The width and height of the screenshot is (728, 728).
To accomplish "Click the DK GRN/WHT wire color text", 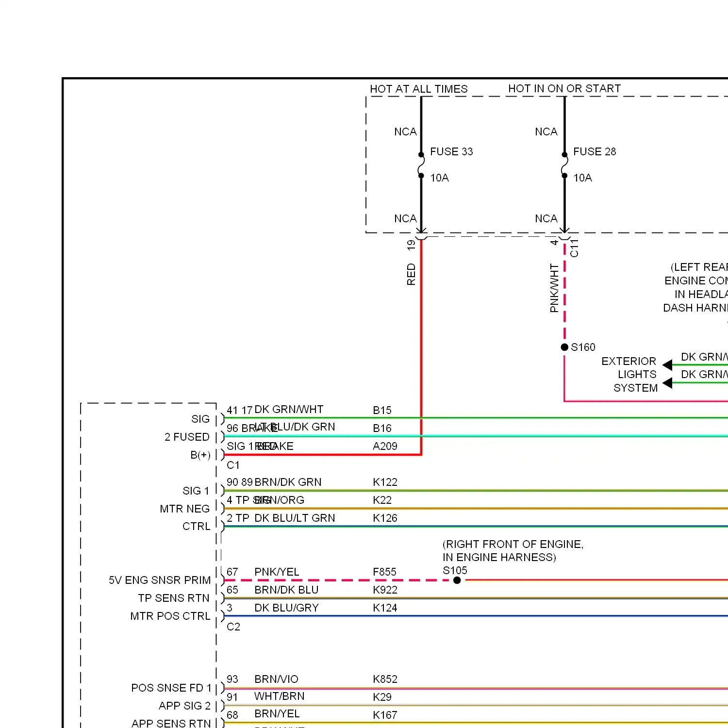I will [x=289, y=409].
